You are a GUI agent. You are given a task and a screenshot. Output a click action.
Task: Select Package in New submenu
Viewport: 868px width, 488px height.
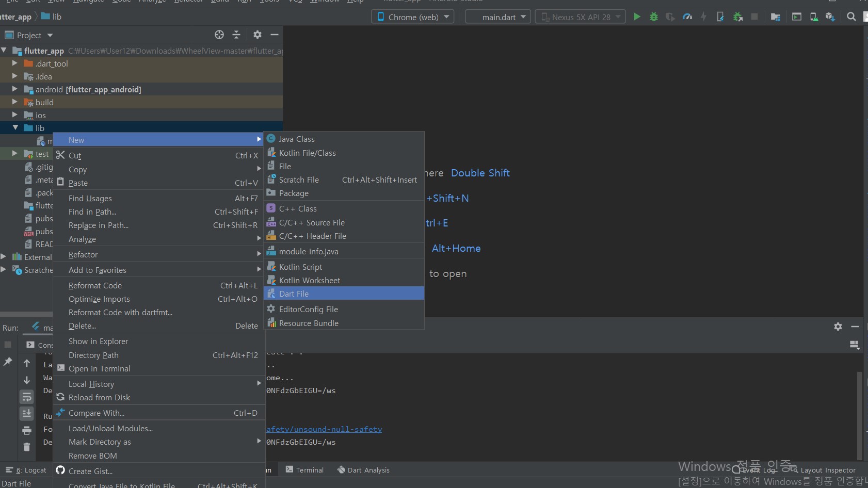(x=344, y=193)
